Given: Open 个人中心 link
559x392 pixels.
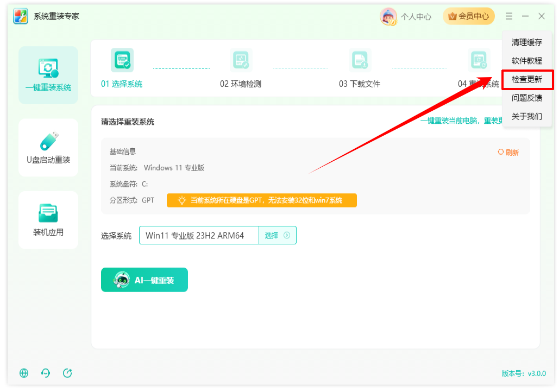Looking at the screenshot, I should pyautogui.click(x=416, y=17).
